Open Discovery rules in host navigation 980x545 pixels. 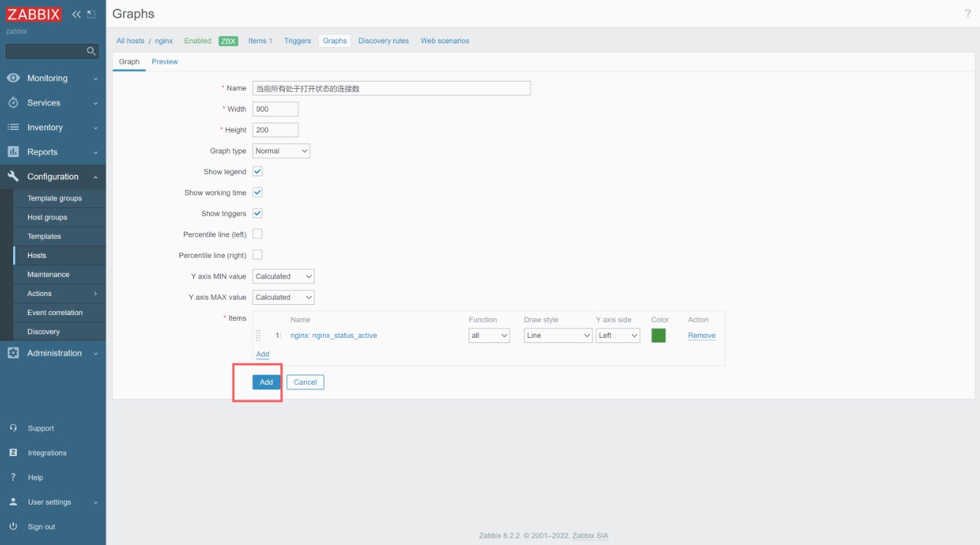[383, 41]
